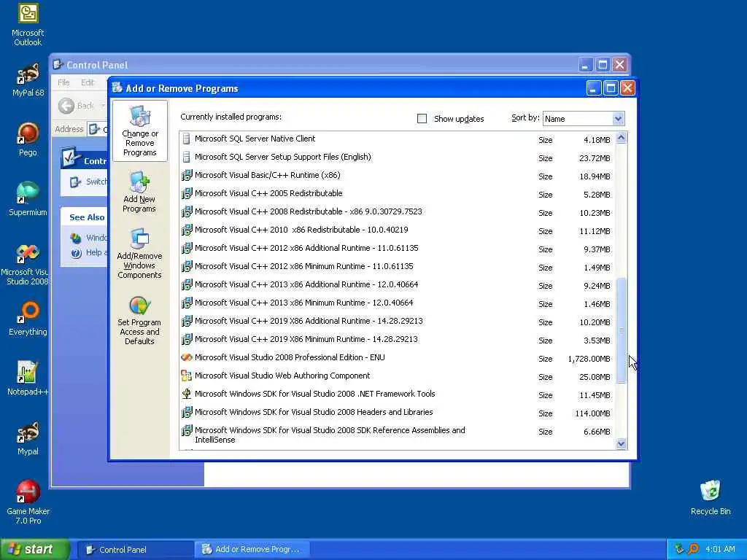
Task: Click scroll up arrow of programs list
Action: tap(621, 138)
